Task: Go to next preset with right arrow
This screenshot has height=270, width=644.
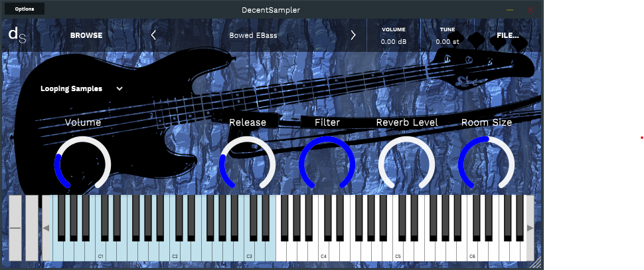Action: pos(353,35)
